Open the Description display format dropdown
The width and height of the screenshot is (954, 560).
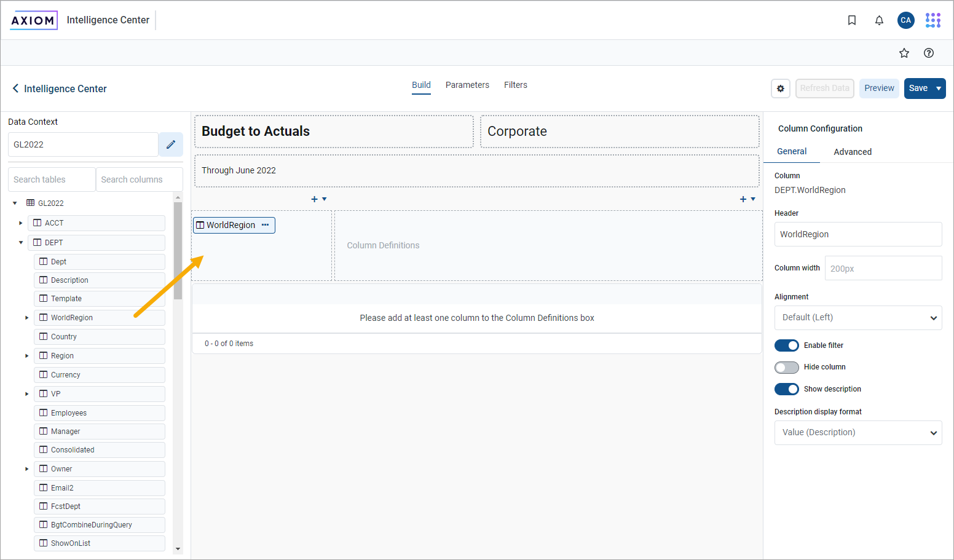tap(857, 433)
